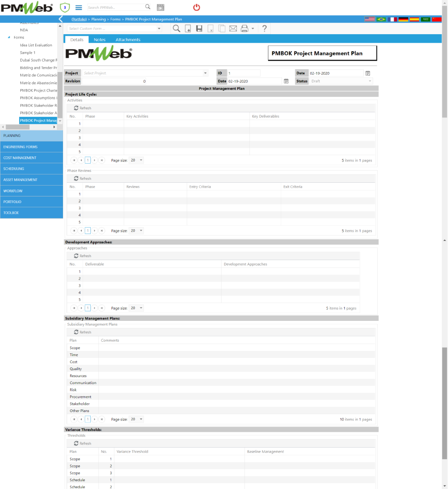Click the search magnifier in PMWeb search box
Viewport: 448px width, 489px height.
(x=148, y=7)
